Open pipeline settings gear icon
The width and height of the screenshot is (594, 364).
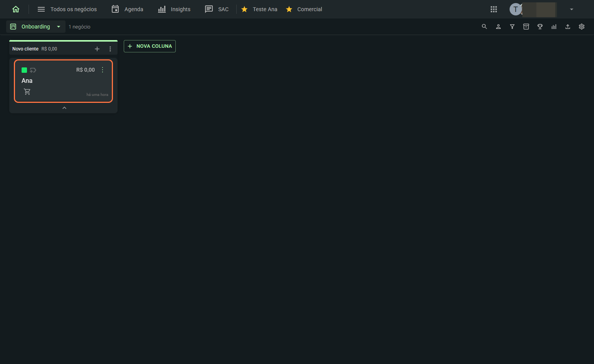tap(582, 27)
